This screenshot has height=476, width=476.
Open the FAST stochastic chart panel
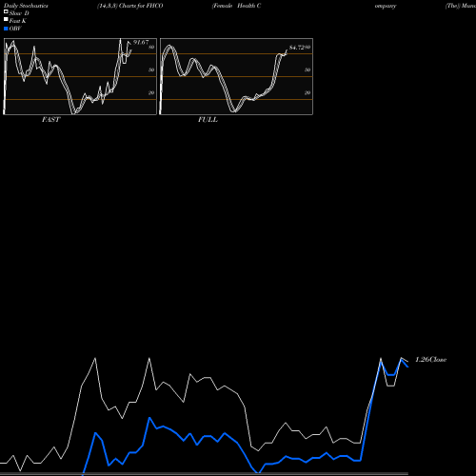[80, 76]
